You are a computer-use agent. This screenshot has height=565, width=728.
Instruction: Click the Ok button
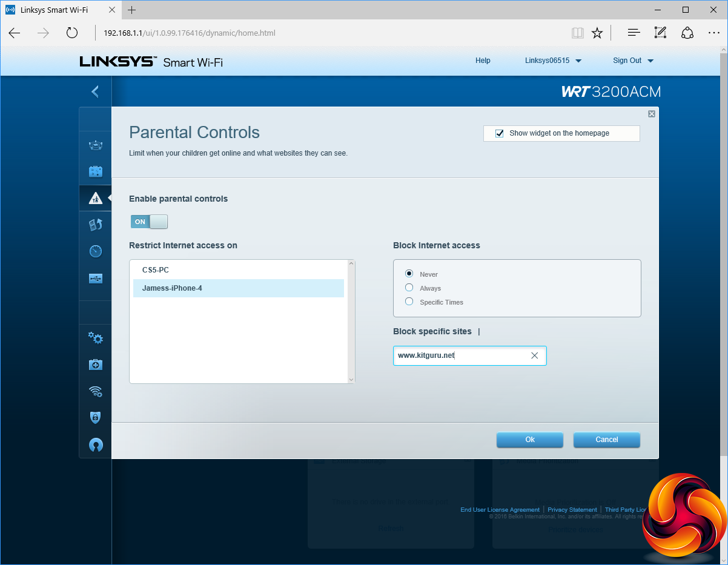530,440
